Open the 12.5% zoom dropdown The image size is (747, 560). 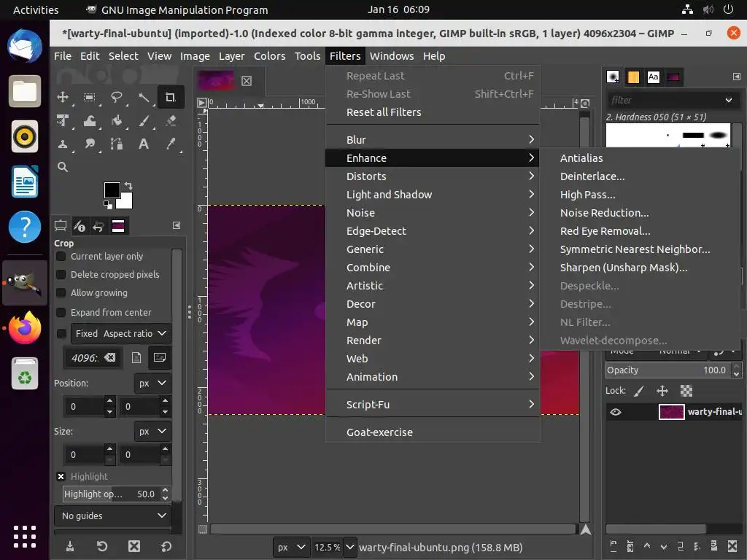click(349, 547)
